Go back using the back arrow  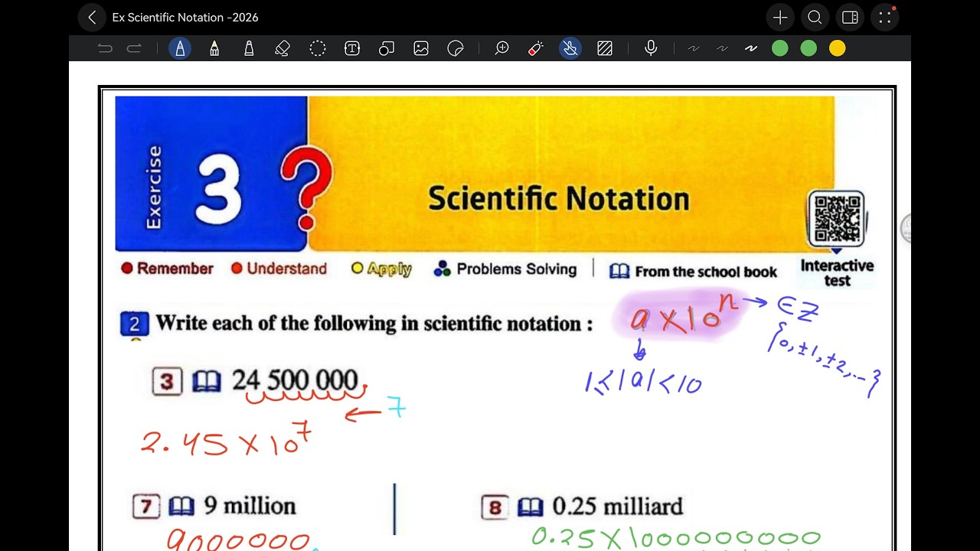point(92,18)
